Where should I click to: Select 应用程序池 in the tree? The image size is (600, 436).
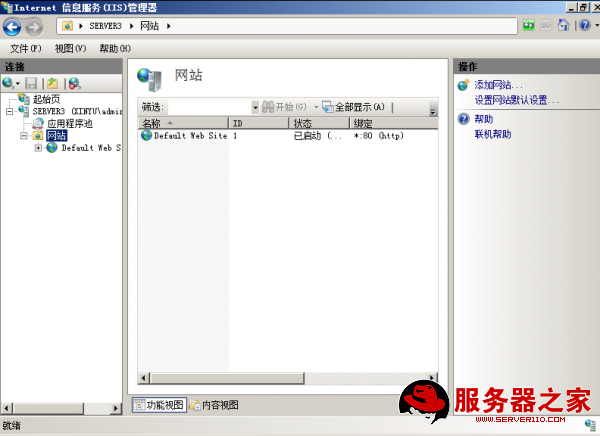point(70,124)
